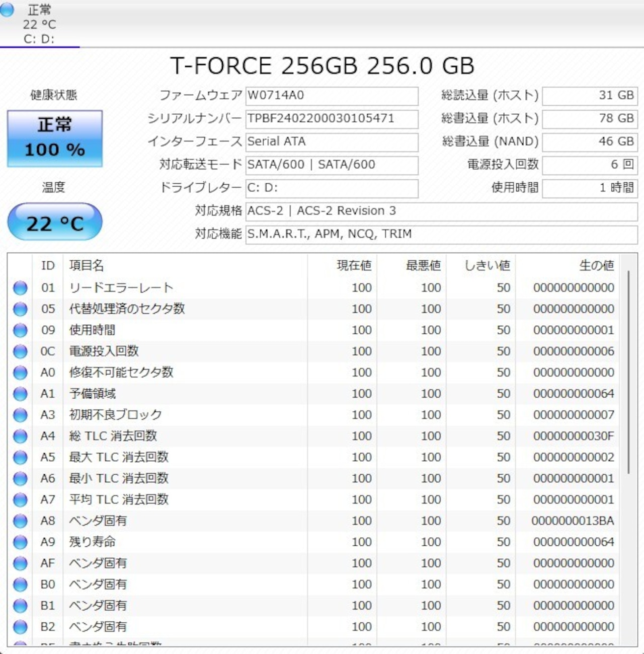
Task: Click the vertical scrollbar of the SMART list
Action: 629,372
